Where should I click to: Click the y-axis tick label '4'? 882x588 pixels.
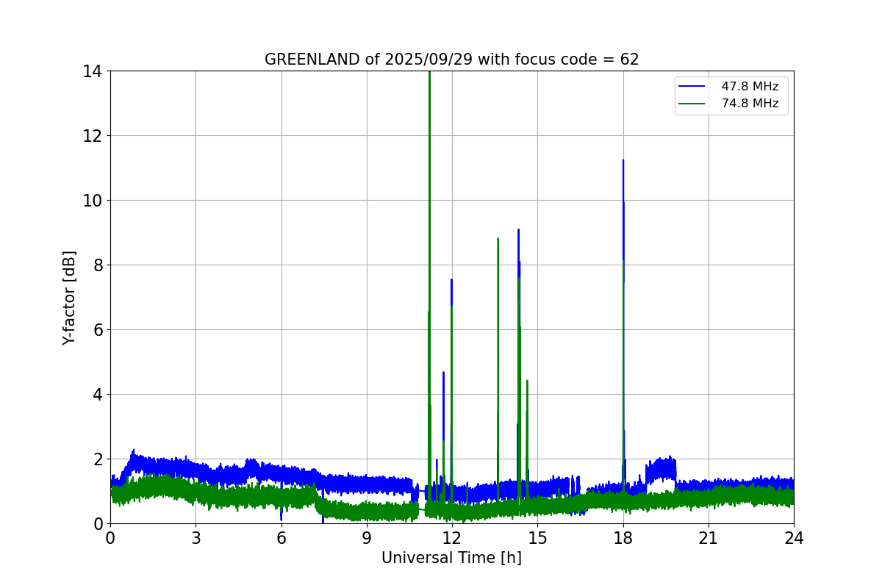click(96, 395)
